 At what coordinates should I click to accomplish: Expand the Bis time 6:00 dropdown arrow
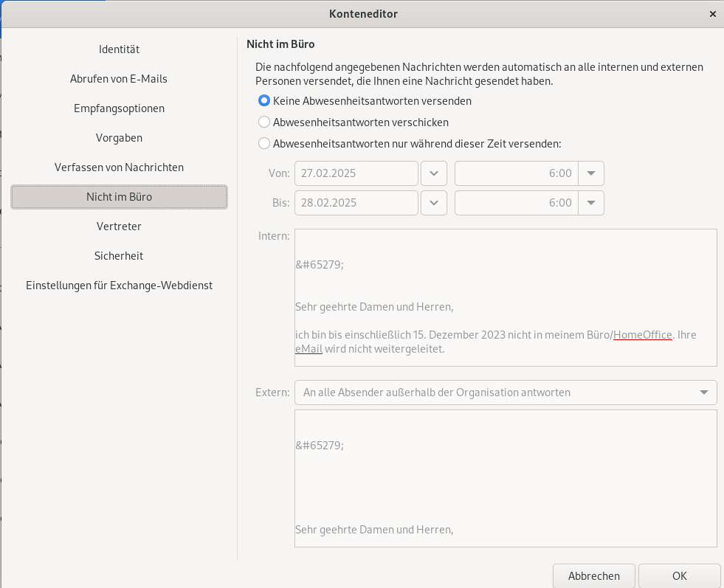pos(590,203)
